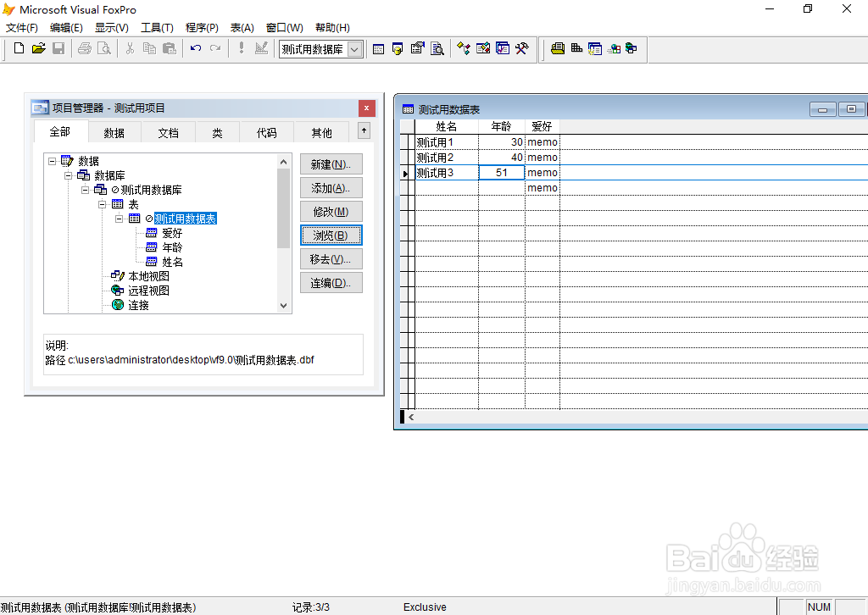Open the 显示(V) menu
The image size is (868, 615).
point(111,28)
